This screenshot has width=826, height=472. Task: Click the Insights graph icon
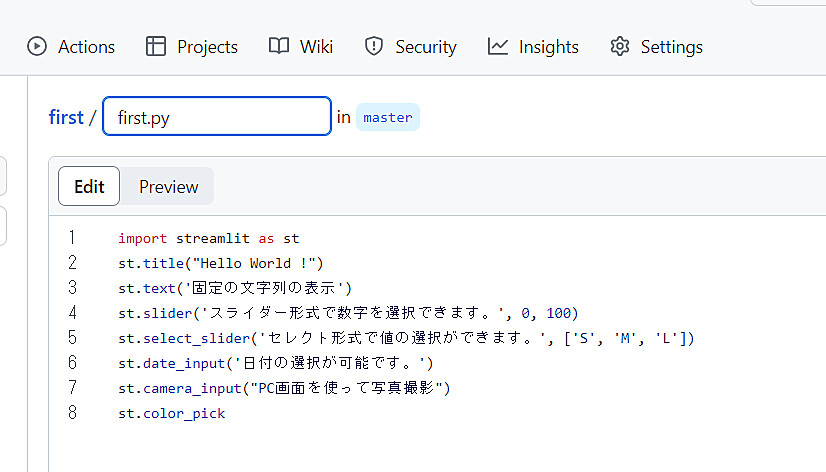(498, 46)
